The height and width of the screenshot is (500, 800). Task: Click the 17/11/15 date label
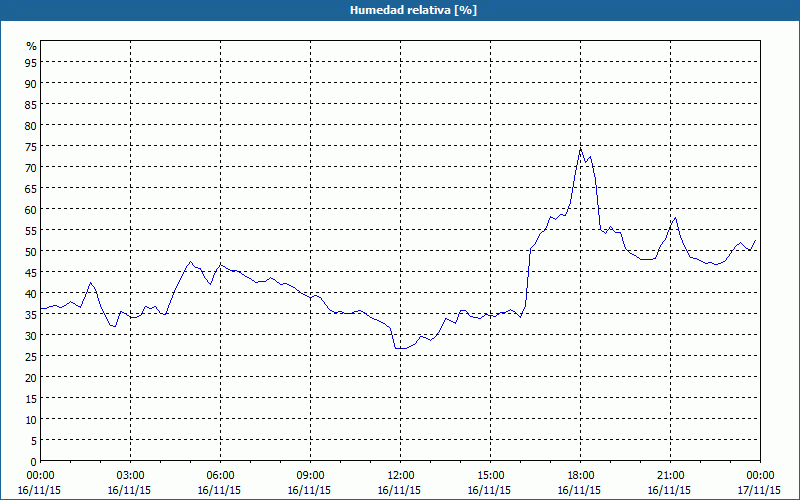click(759, 490)
